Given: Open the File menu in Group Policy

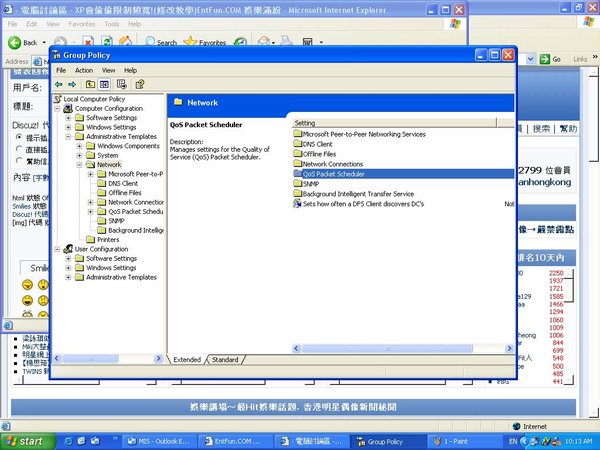Looking at the screenshot, I should point(61,70).
